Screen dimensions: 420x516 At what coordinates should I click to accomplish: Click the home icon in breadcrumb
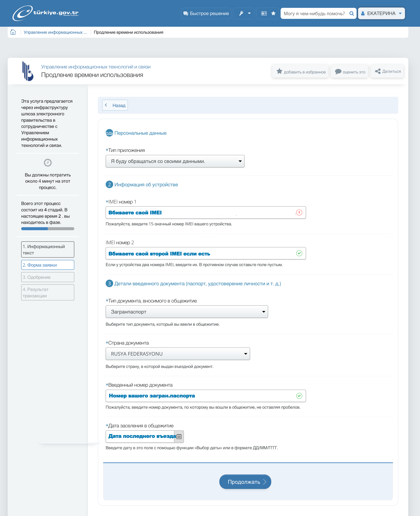pyautogui.click(x=13, y=32)
